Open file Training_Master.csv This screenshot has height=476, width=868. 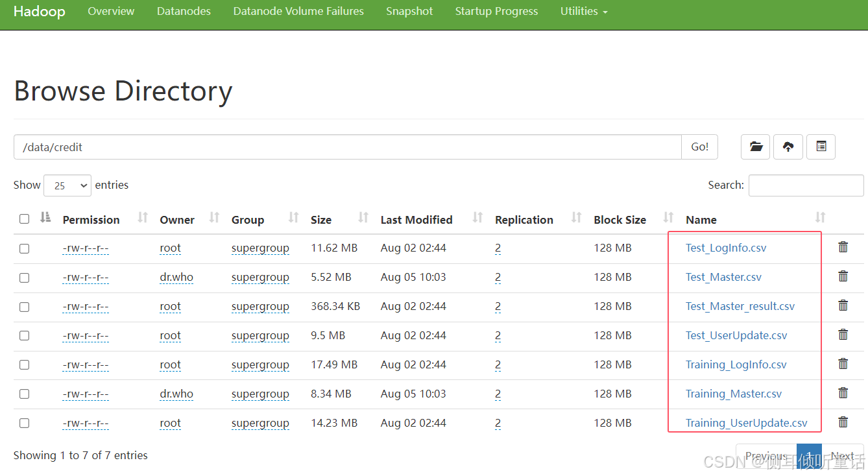[734, 394]
